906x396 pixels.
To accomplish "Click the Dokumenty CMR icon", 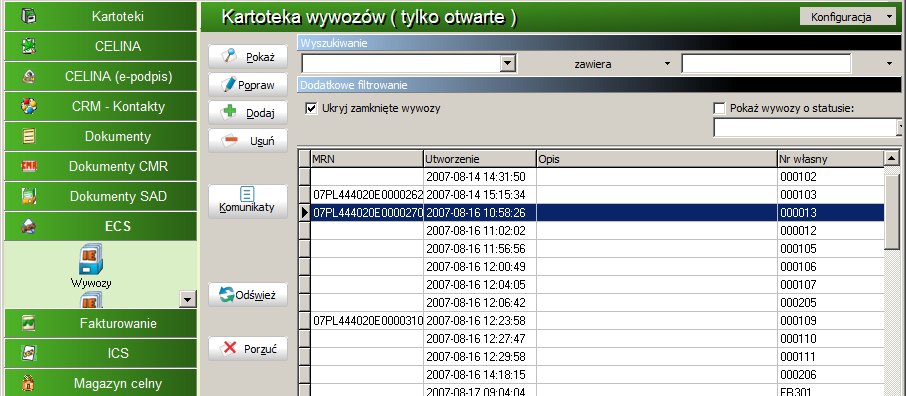I will (x=29, y=166).
